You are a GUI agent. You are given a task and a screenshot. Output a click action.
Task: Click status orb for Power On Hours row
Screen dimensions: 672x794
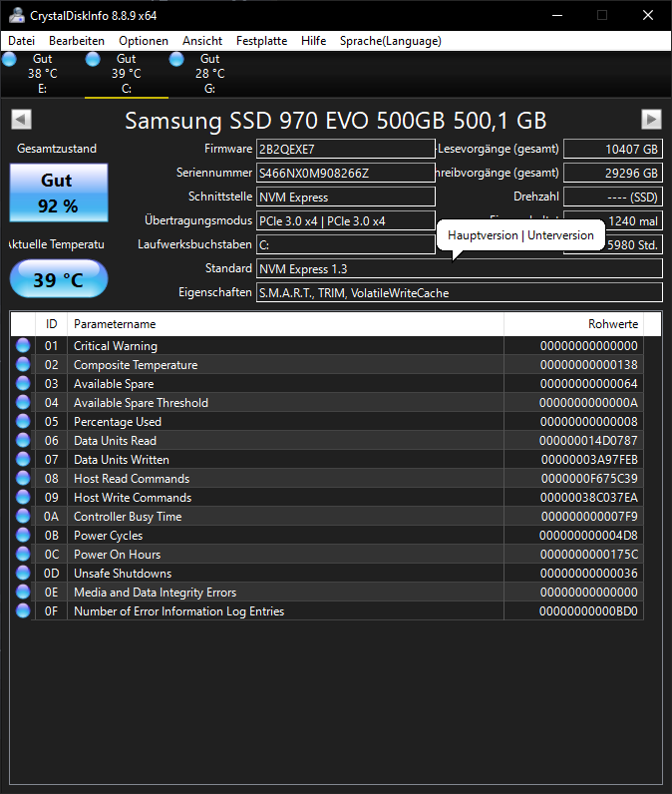(x=23, y=554)
